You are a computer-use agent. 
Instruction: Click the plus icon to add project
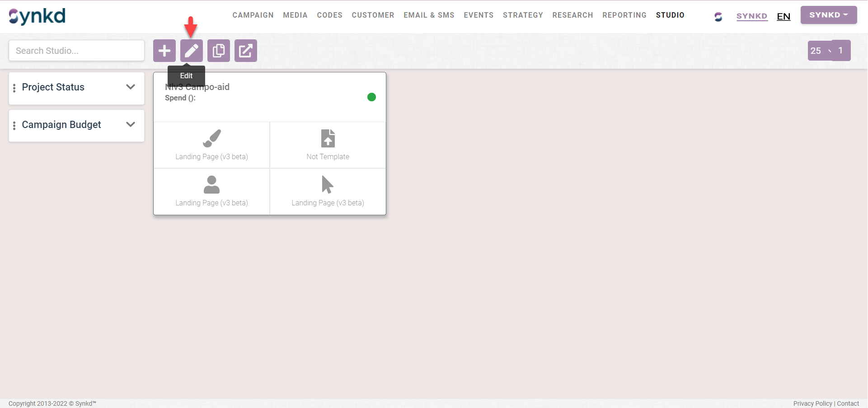click(164, 51)
